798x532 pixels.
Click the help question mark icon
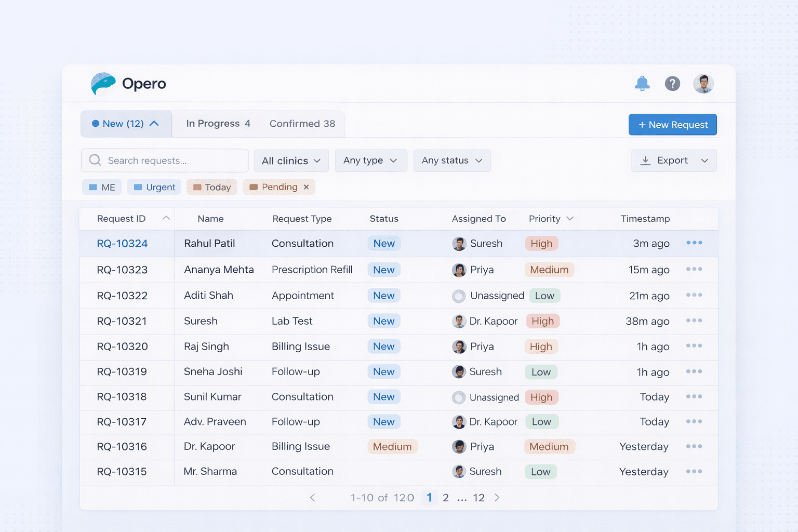pyautogui.click(x=672, y=83)
